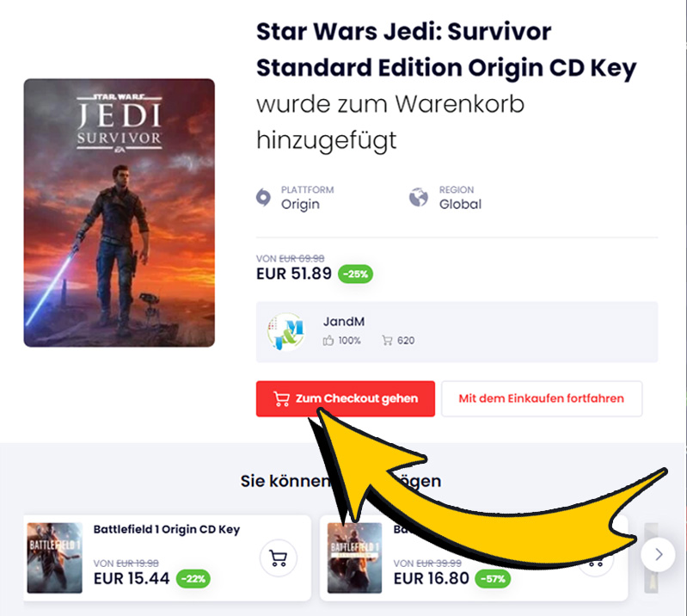Click the -57% discount badge
This screenshot has width=687, height=616.
point(493,579)
